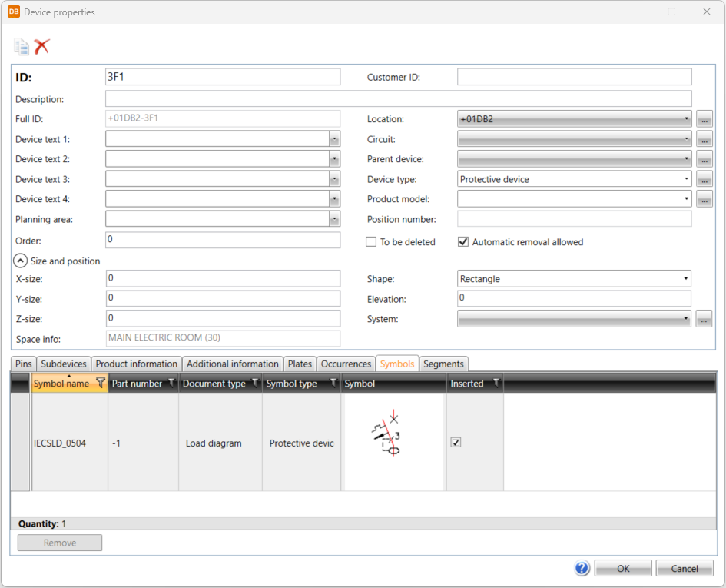Click the help question mark icon
The height and width of the screenshot is (588, 726).
[582, 569]
